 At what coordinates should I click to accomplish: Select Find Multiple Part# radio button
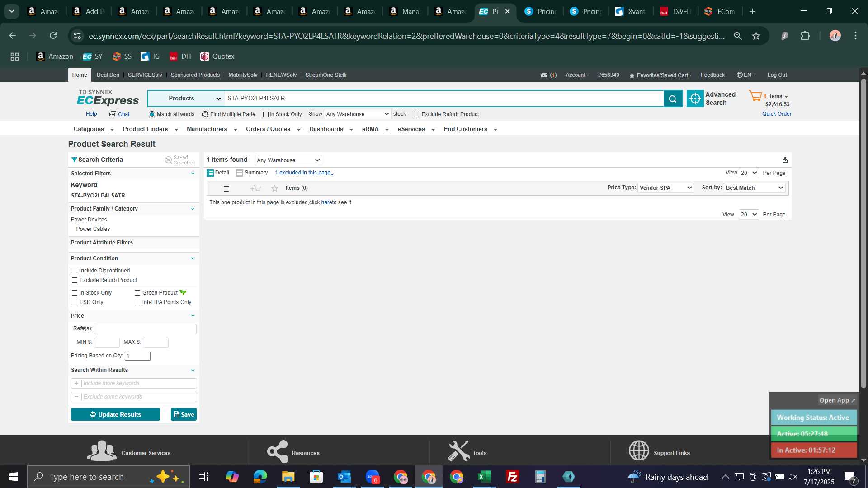[205, 114]
